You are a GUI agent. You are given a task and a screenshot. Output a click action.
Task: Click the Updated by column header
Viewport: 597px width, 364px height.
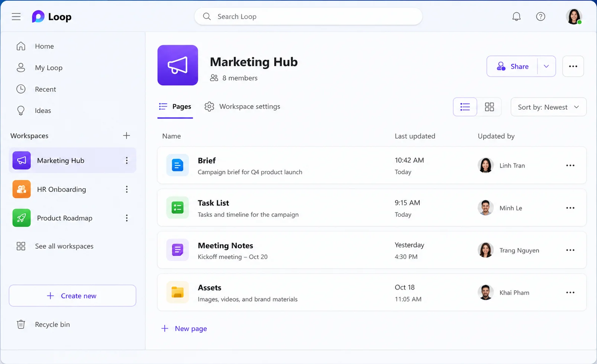click(x=496, y=136)
